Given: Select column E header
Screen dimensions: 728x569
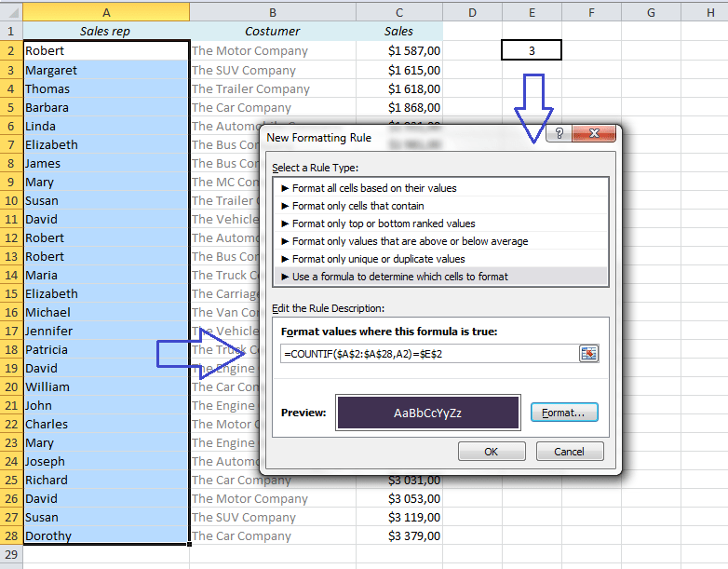Looking at the screenshot, I should click(532, 12).
